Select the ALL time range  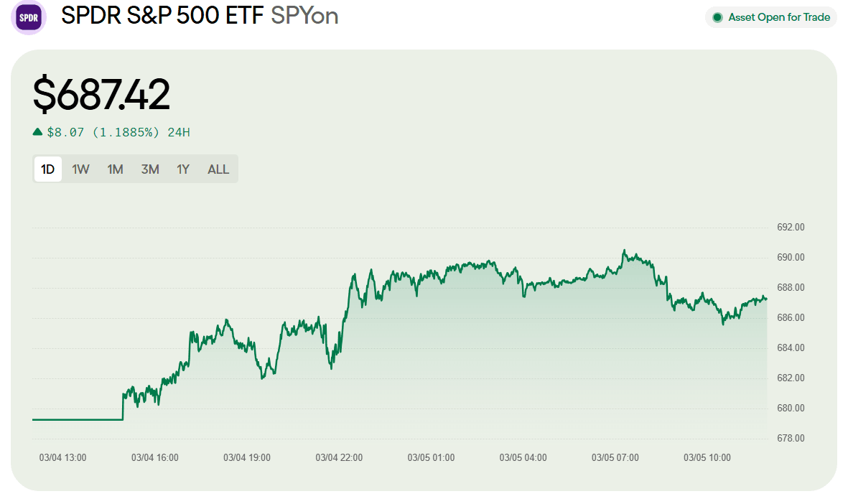tap(218, 169)
